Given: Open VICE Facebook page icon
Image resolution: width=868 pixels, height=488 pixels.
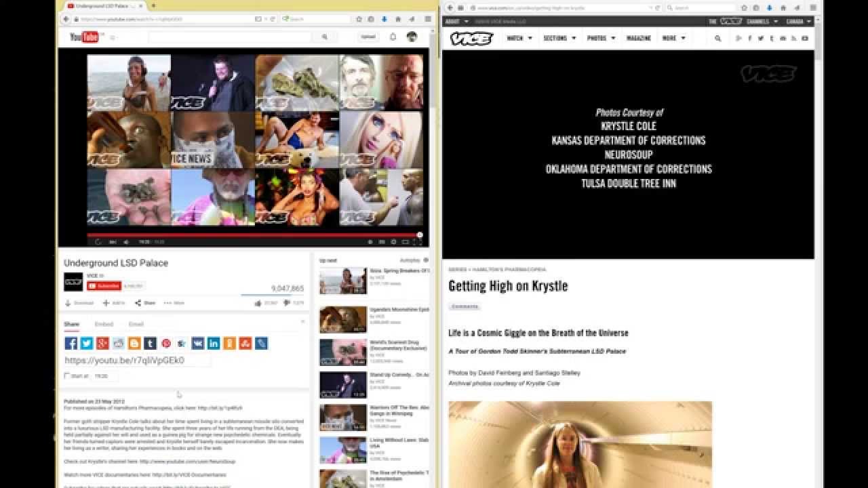Looking at the screenshot, I should click(750, 39).
